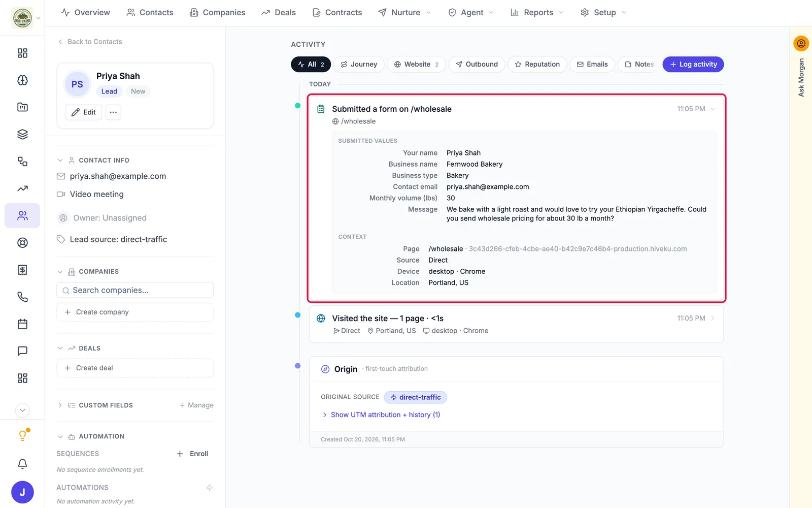Click Create company

(x=135, y=312)
